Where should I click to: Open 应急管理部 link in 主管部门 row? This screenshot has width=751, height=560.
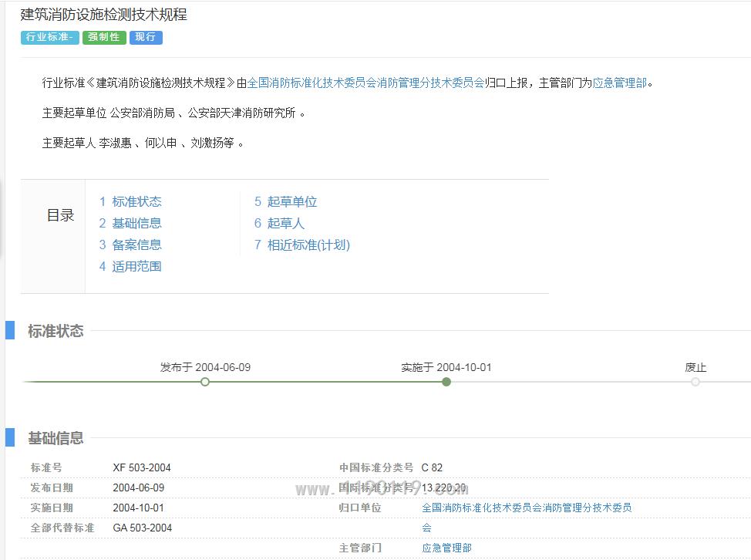click(446, 548)
